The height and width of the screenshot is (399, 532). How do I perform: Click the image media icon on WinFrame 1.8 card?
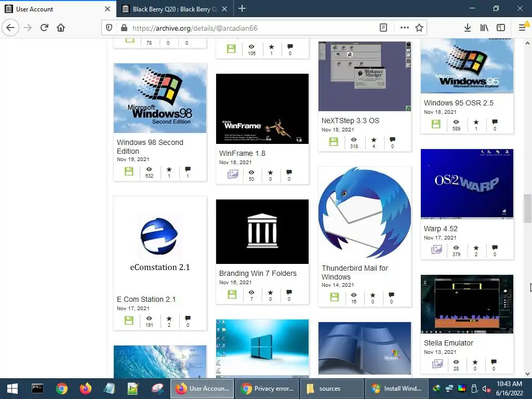tap(232, 174)
